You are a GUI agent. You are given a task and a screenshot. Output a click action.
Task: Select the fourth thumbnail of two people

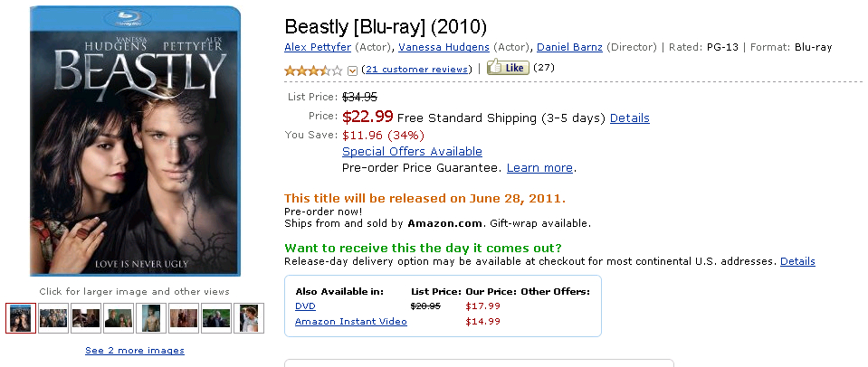click(119, 318)
